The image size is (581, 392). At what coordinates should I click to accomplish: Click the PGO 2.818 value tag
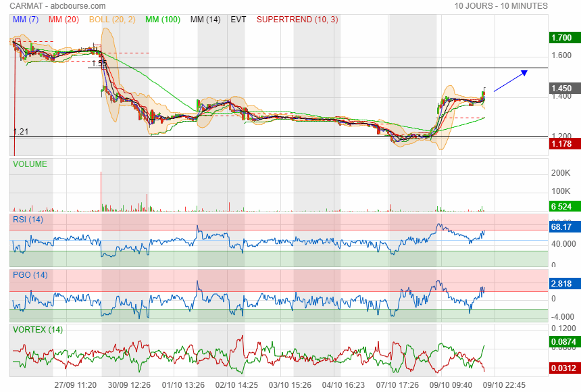561,284
